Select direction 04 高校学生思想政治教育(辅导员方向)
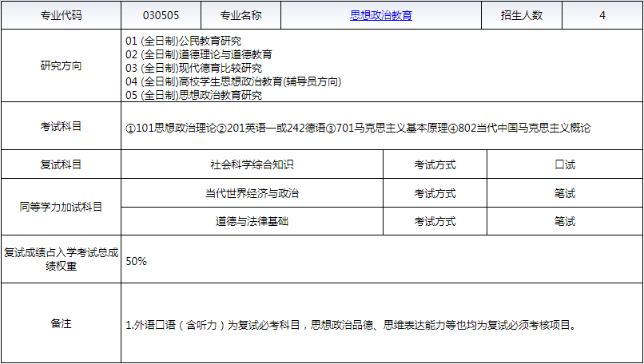644x364 pixels. (x=233, y=81)
